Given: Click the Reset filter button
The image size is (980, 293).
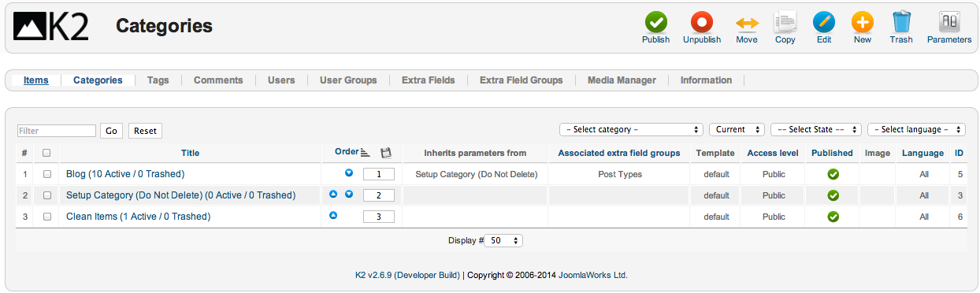Looking at the screenshot, I should coord(145,132).
